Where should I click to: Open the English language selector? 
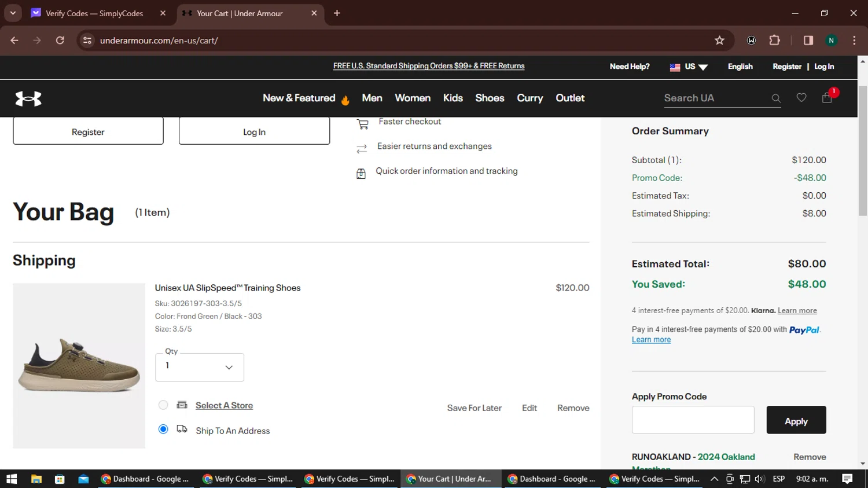[740, 67]
